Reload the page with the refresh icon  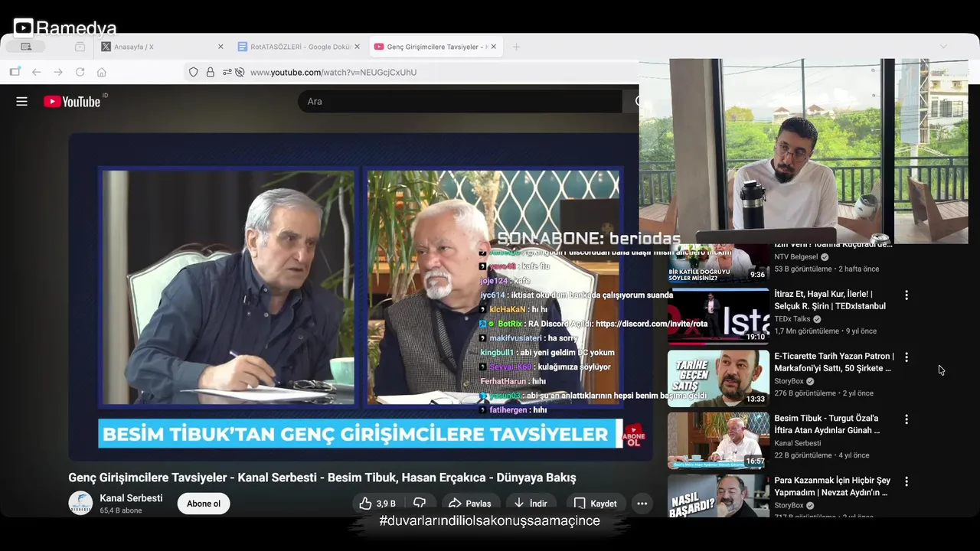point(80,72)
